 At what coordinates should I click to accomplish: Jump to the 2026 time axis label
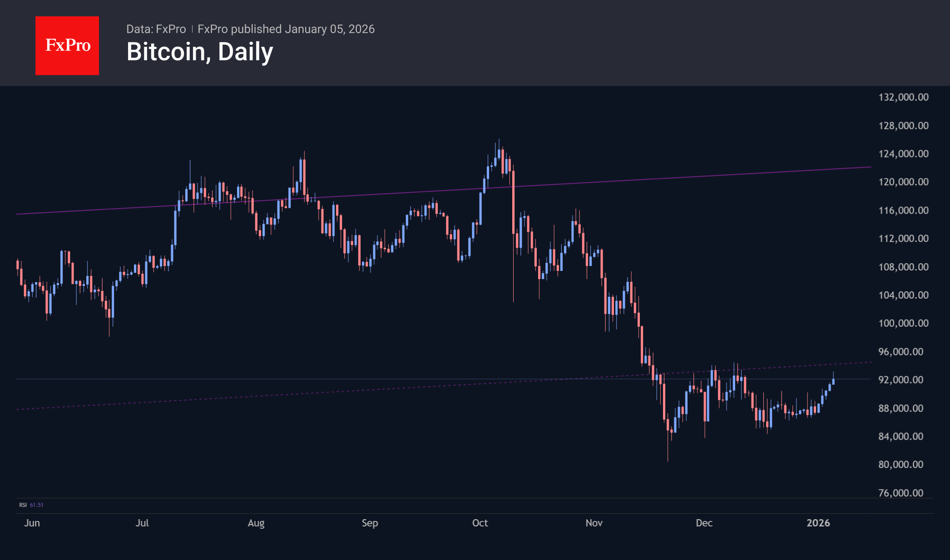(x=818, y=523)
